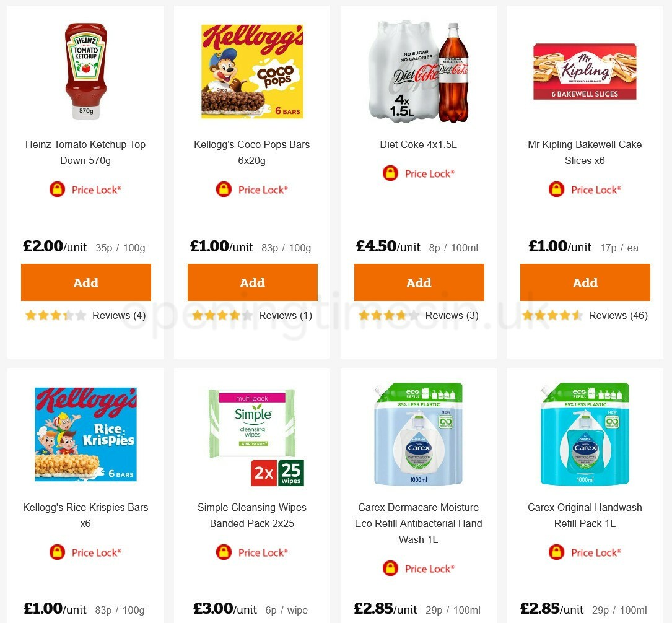Click the Price Lock padlock icon for Heinz Tomato Ketchup
The image size is (672, 623).
pyautogui.click(x=57, y=190)
